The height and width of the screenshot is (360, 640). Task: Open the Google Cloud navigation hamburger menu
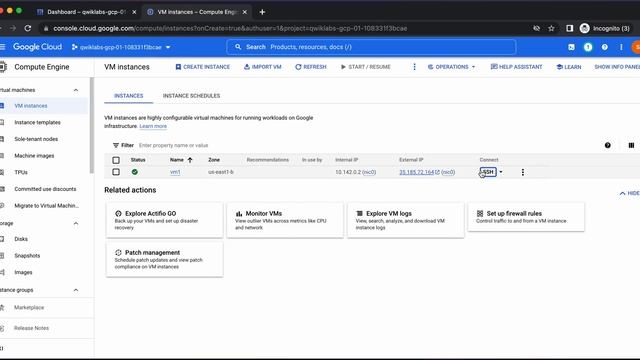(x=2, y=47)
